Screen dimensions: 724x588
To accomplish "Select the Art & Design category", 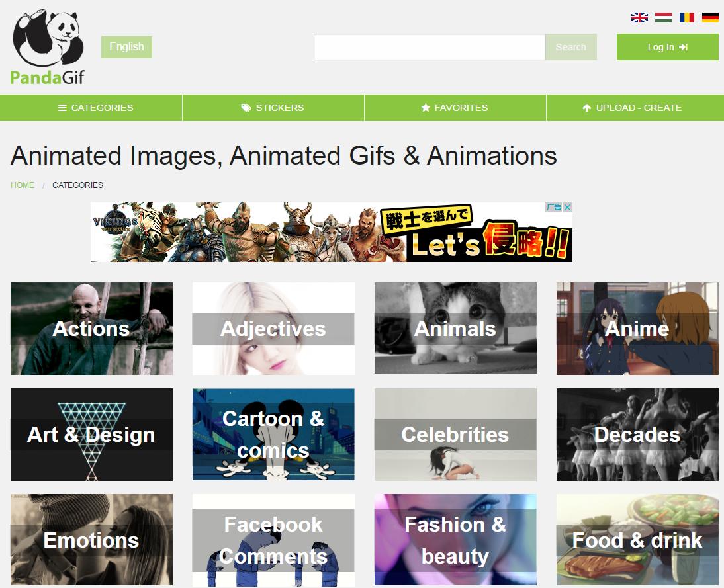I will click(x=91, y=435).
